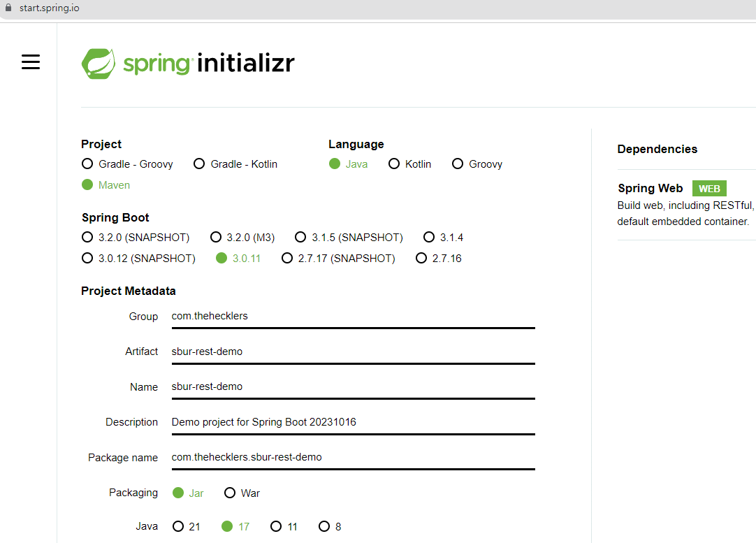
Task: Select Spring Boot 3.0.11
Action: tap(238, 258)
